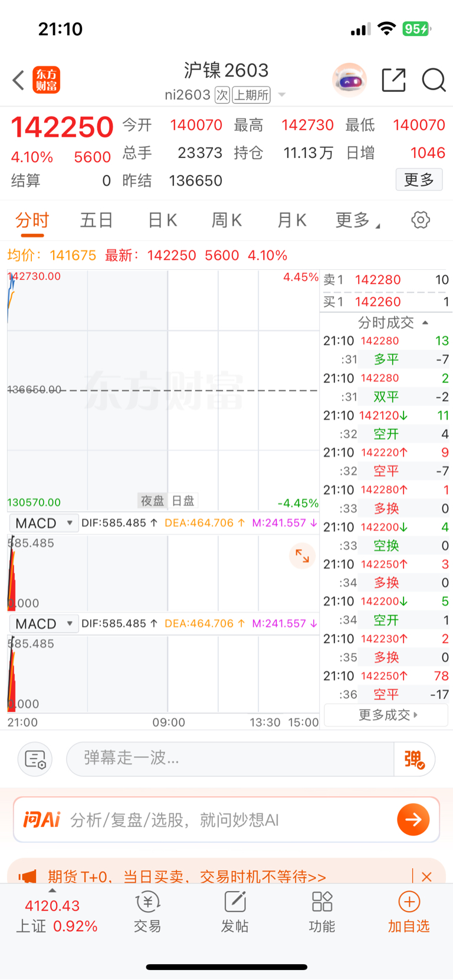Image resolution: width=453 pixels, height=980 pixels.
Task: Expand chart with fullscreen arrows icon
Action: (x=302, y=556)
